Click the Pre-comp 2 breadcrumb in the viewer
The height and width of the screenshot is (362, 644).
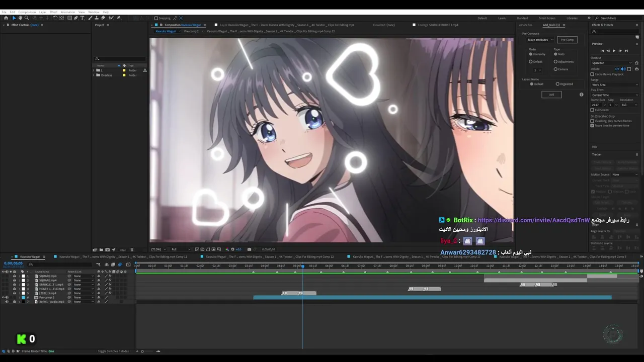[191, 31]
